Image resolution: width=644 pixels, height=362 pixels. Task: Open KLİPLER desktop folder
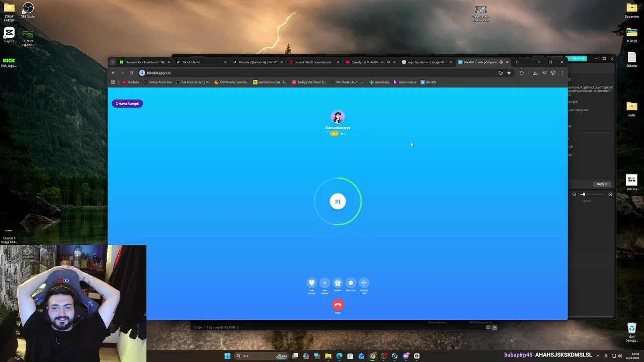tap(631, 35)
